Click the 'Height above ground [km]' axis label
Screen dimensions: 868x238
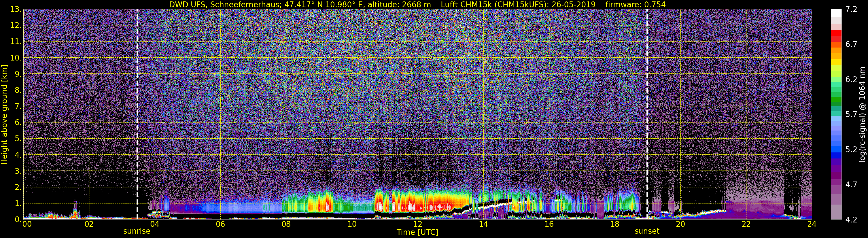4,115
